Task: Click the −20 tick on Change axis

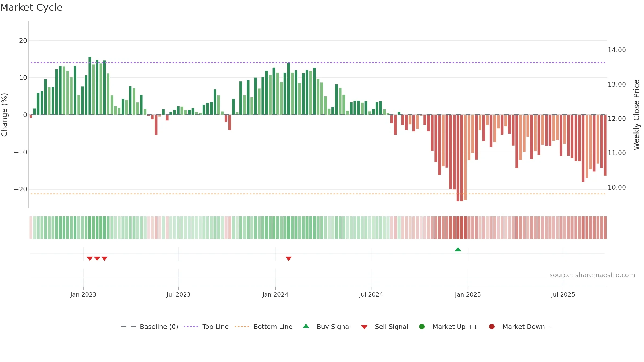Action: click(21, 189)
